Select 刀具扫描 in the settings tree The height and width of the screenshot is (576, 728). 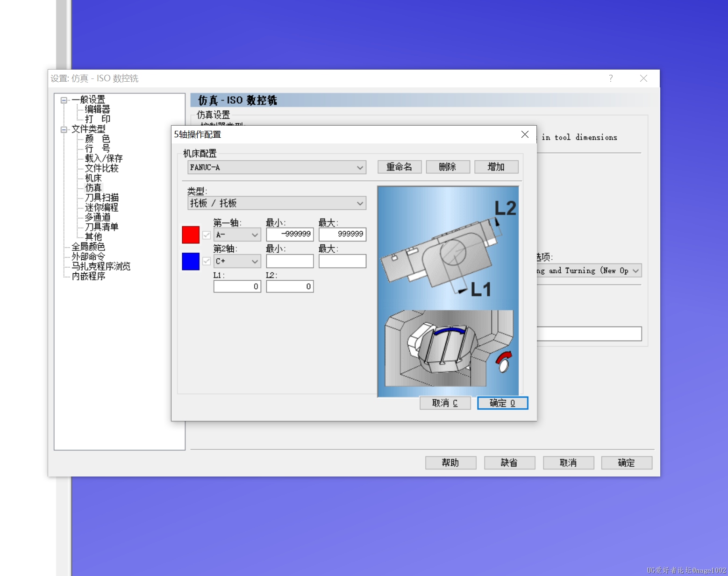coord(101,198)
